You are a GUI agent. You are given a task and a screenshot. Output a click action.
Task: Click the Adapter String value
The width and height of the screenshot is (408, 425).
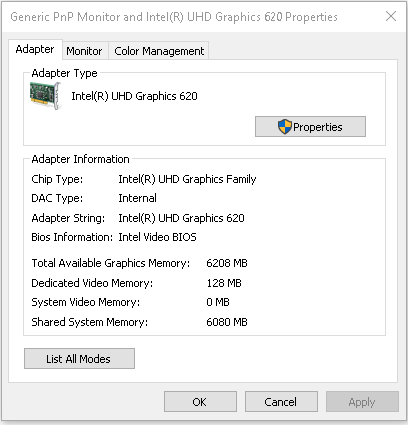coord(181,218)
